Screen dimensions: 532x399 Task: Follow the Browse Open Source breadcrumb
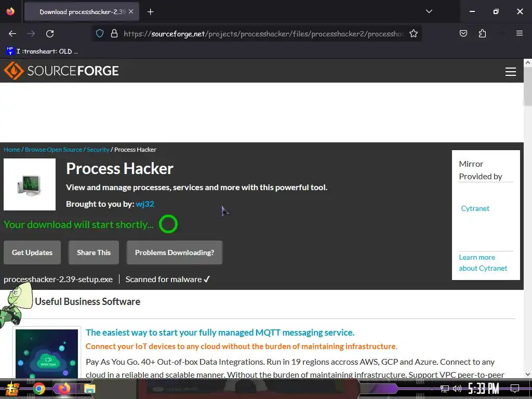click(54, 150)
